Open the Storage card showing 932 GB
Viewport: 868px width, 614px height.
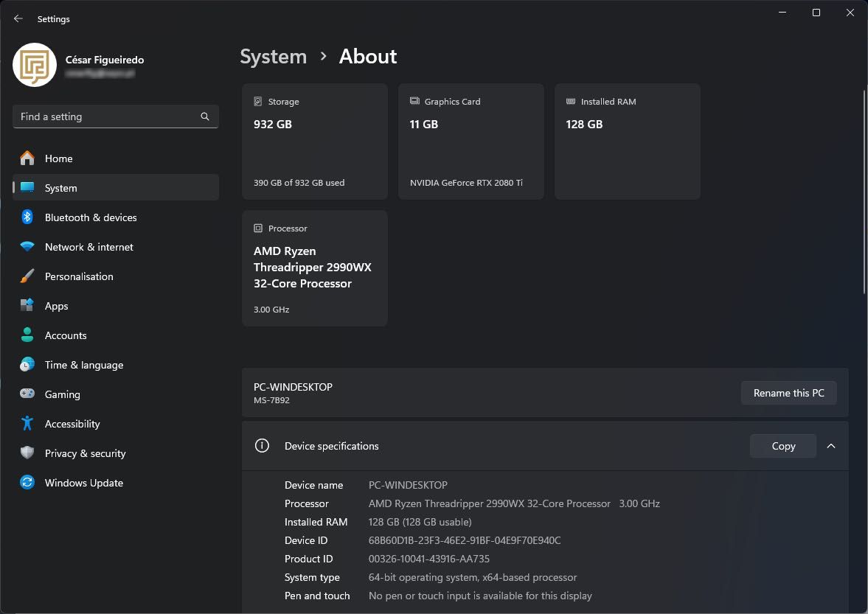click(x=315, y=142)
